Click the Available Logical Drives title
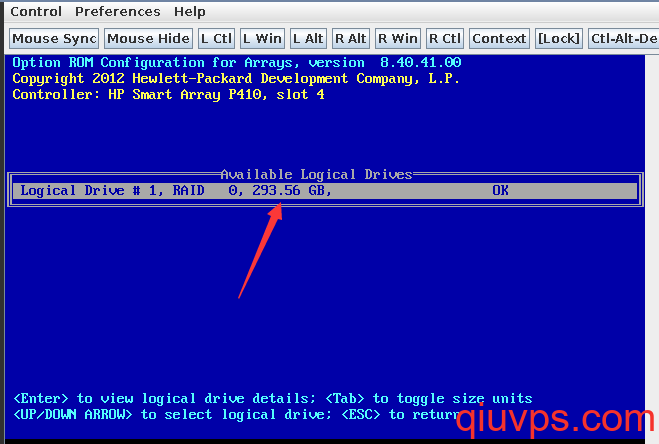 tap(316, 174)
